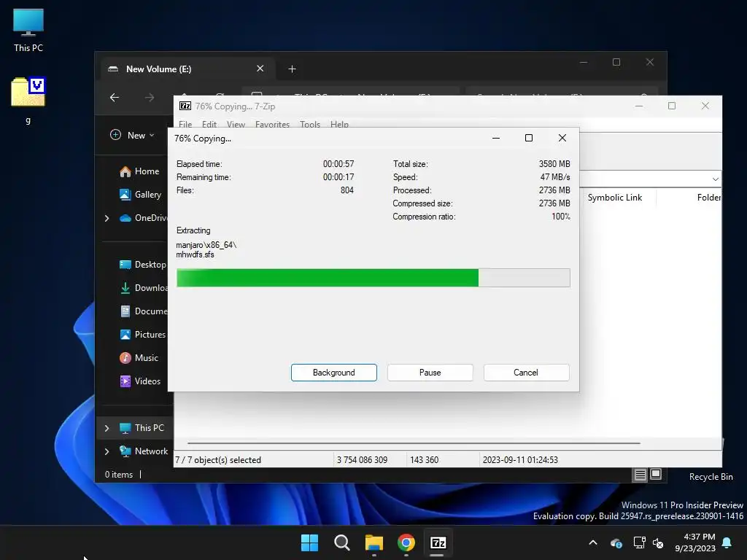Open the 7-Zip View menu
747x560 pixels.
(236, 124)
